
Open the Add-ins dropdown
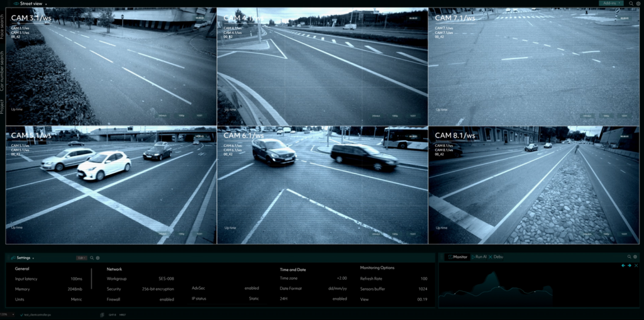click(611, 3)
